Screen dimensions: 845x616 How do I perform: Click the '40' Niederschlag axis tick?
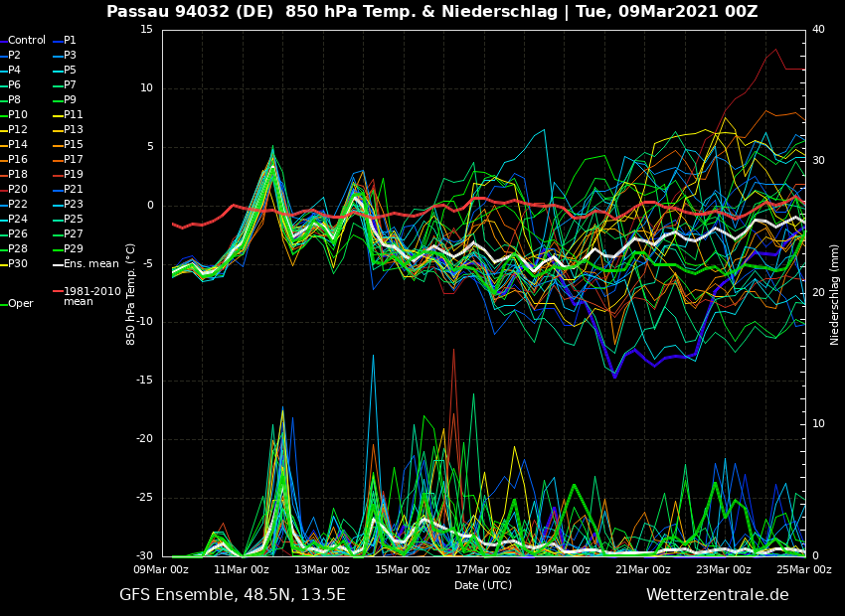(818, 30)
